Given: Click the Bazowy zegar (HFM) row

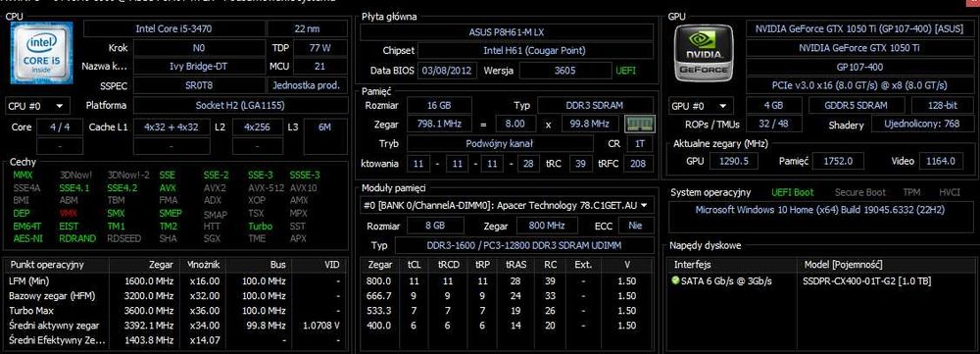Looking at the screenshot, I should coord(174,296).
